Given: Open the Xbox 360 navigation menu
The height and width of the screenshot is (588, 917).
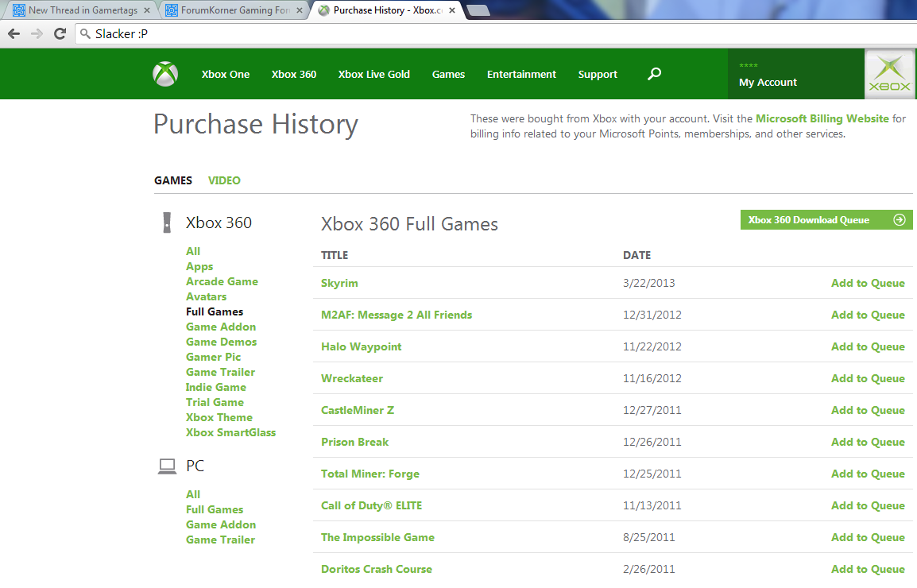Looking at the screenshot, I should pos(293,75).
